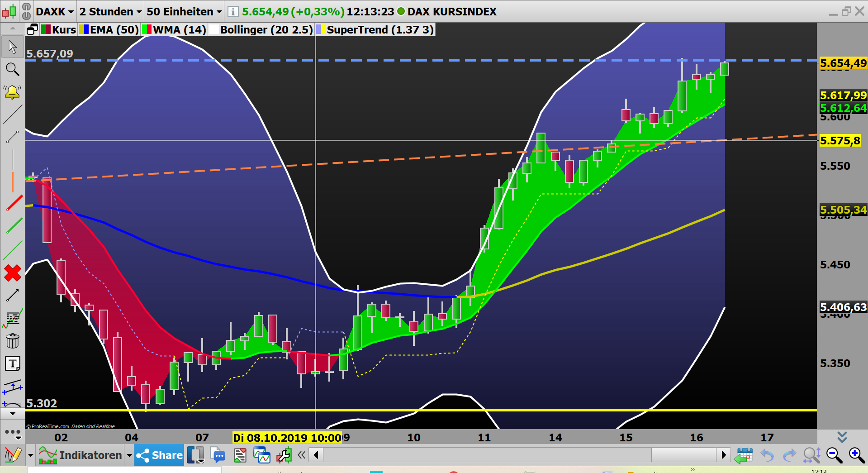
Task: Erase drawings with the red X tool
Action: click(x=13, y=273)
